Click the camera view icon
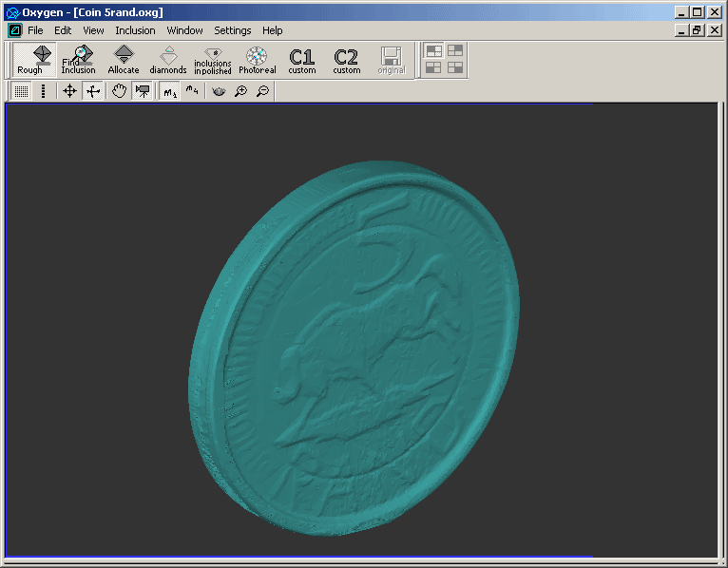728x568 pixels. click(x=142, y=91)
